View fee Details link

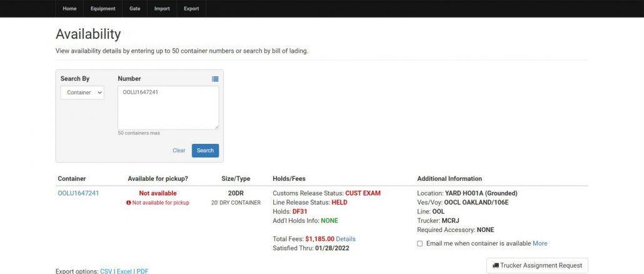pos(346,239)
